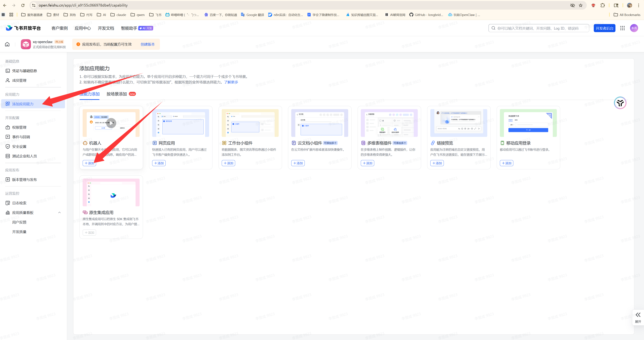The width and height of the screenshot is (644, 340).
Task: Click the 创建版本 link
Action: point(147,44)
